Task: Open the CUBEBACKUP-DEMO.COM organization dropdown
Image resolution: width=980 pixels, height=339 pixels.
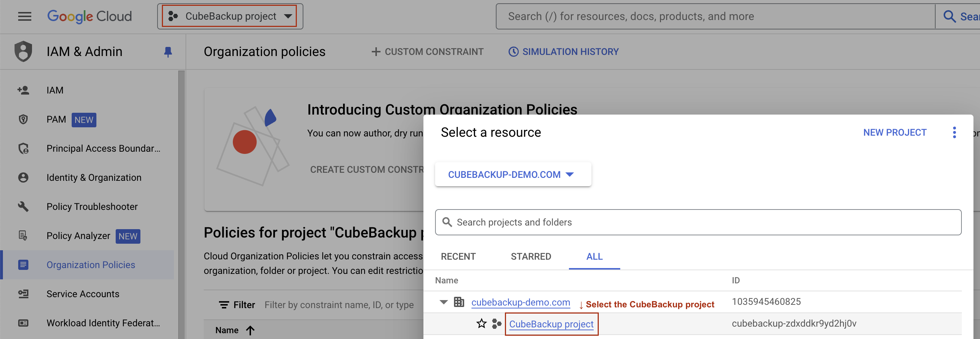Action: point(513,175)
